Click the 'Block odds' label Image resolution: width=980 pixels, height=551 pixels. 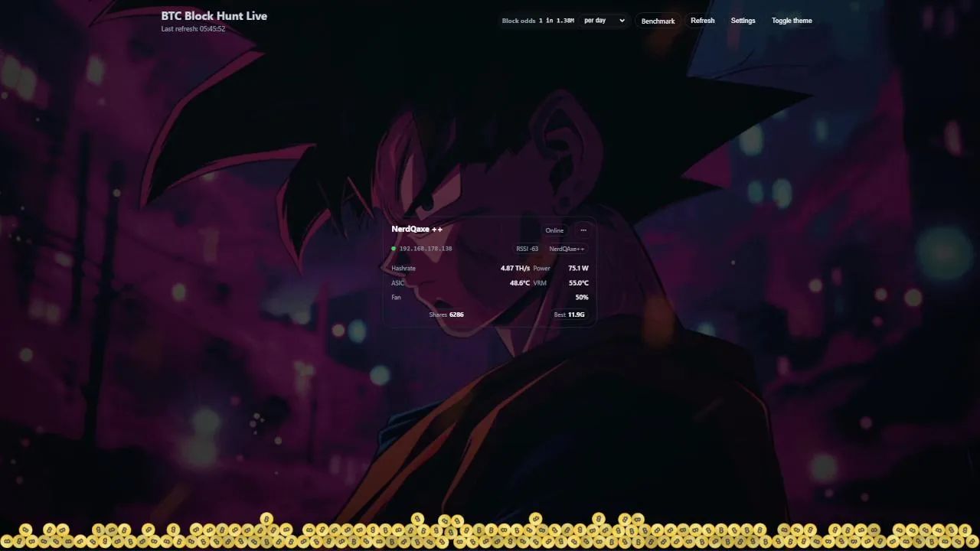[518, 21]
